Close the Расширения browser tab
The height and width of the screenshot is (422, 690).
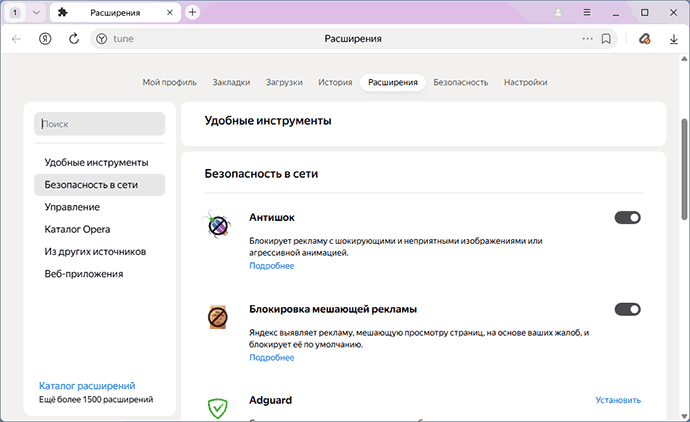(x=169, y=13)
